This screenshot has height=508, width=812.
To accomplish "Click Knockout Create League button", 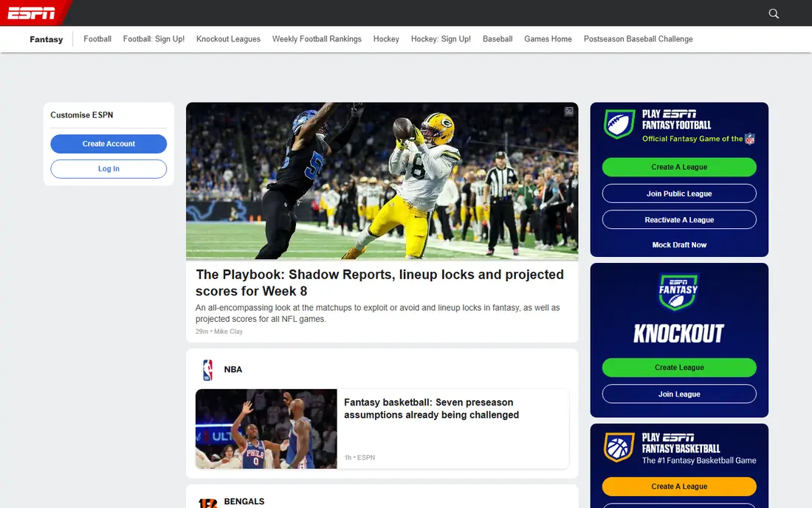I will tap(679, 368).
